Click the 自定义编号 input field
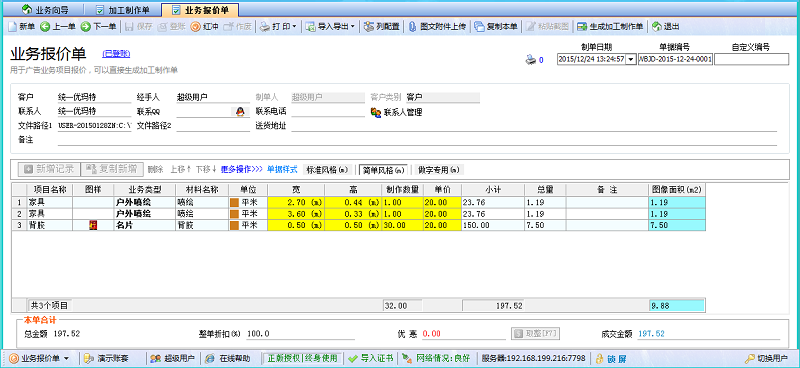The width and height of the screenshot is (800, 368). tap(752, 59)
